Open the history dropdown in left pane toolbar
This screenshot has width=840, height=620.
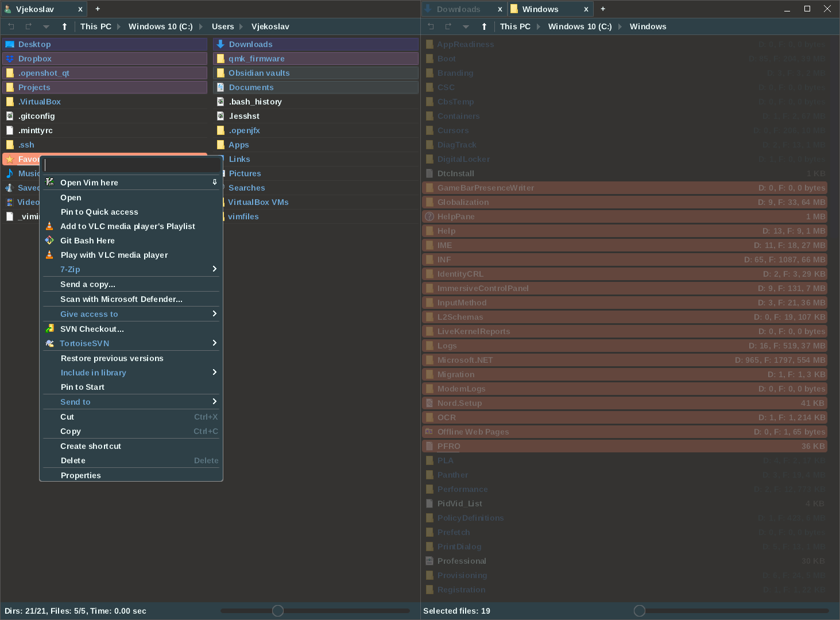coord(46,26)
